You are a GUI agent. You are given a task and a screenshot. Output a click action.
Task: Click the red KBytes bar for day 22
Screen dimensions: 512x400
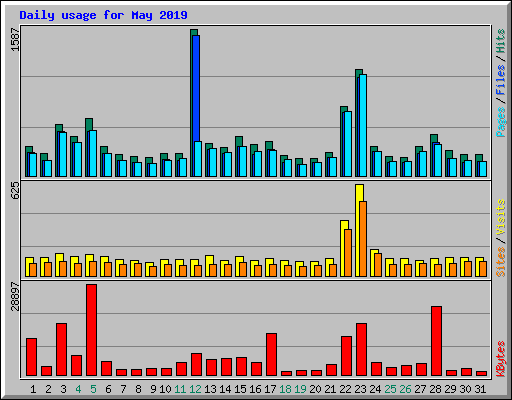pyautogui.click(x=347, y=356)
